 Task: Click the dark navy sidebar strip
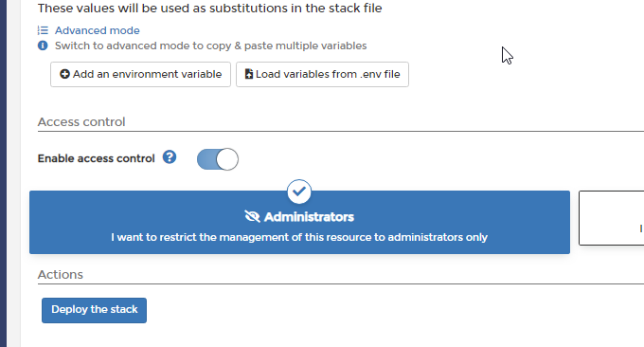coord(3,173)
